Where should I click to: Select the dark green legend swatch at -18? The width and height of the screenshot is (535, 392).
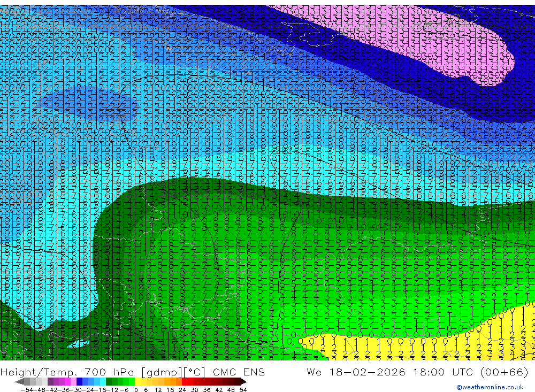pyautogui.click(x=109, y=382)
